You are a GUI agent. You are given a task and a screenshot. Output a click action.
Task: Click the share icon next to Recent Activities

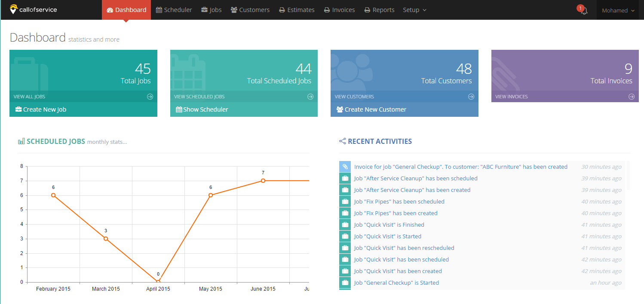(343, 141)
